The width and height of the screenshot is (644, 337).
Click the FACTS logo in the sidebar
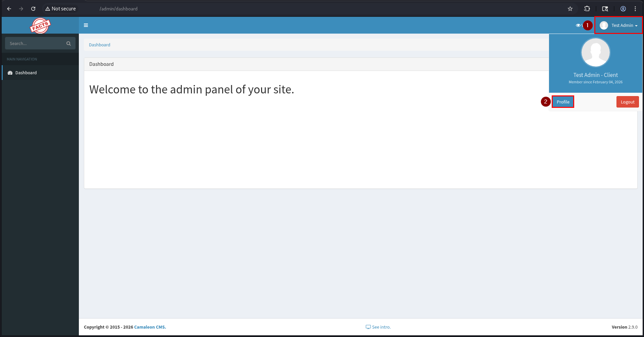[40, 26]
